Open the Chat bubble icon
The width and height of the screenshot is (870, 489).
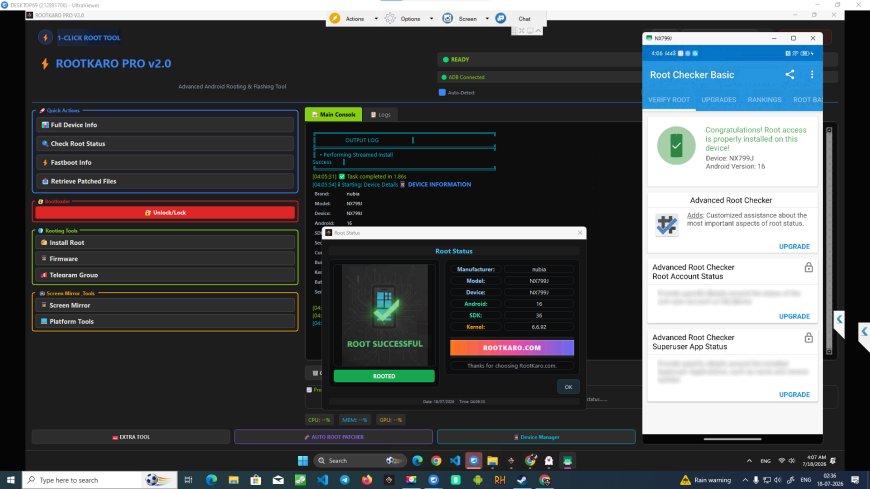pyautogui.click(x=500, y=18)
